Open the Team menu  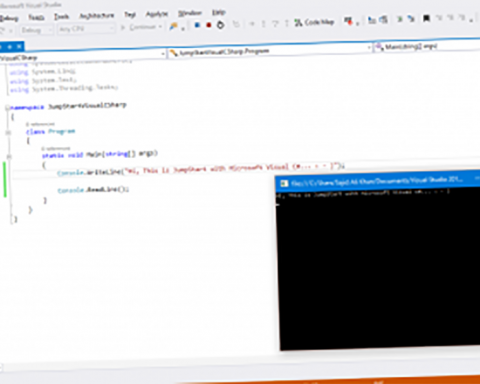coord(36,17)
